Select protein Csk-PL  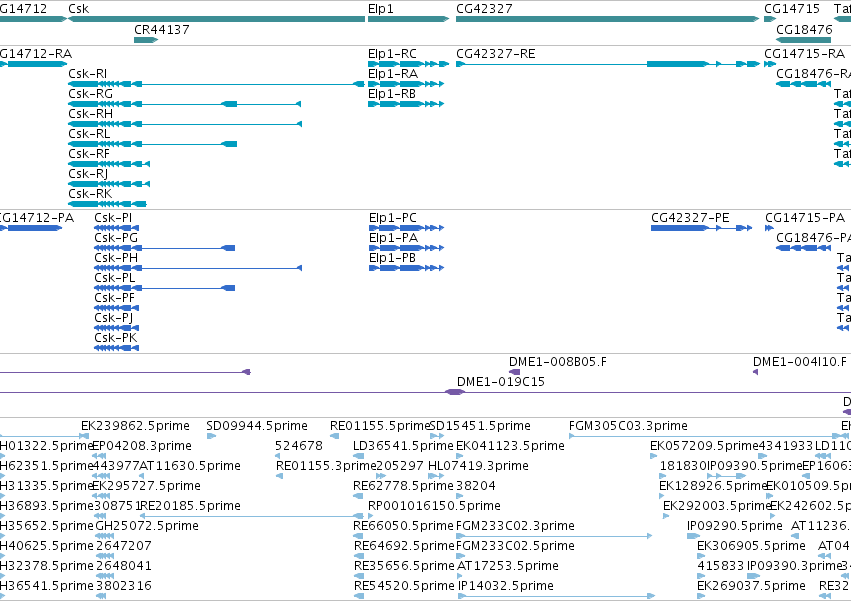tap(164, 288)
